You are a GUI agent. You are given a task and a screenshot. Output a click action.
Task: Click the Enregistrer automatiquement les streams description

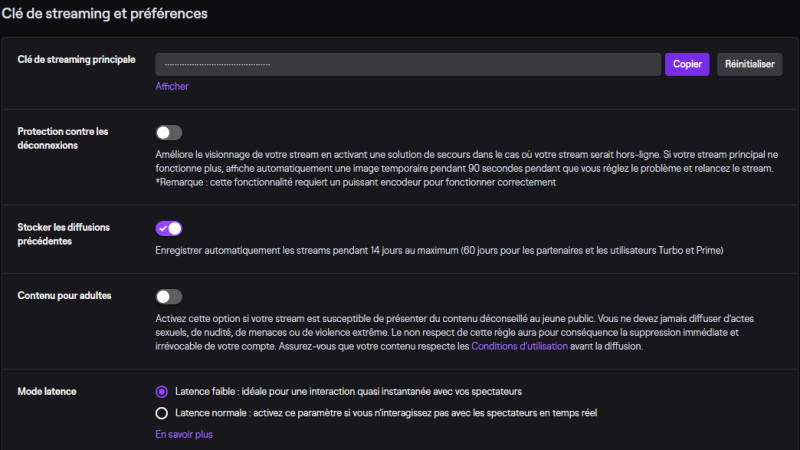439,250
